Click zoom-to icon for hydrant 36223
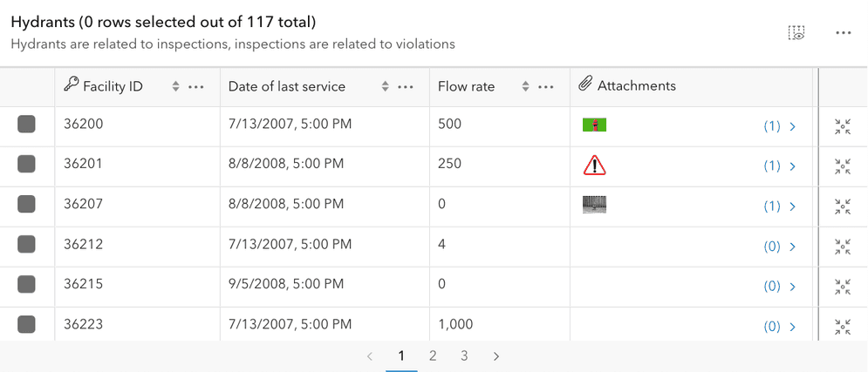Screen dimensions: 868x372 coord(842,327)
